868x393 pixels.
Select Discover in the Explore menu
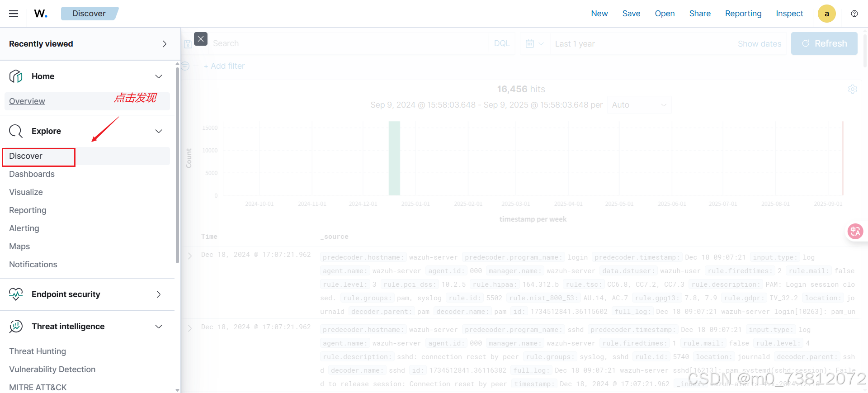tap(26, 156)
